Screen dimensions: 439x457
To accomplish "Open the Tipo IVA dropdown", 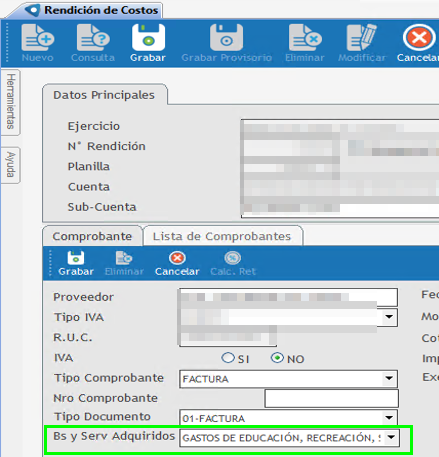I will point(389,317).
